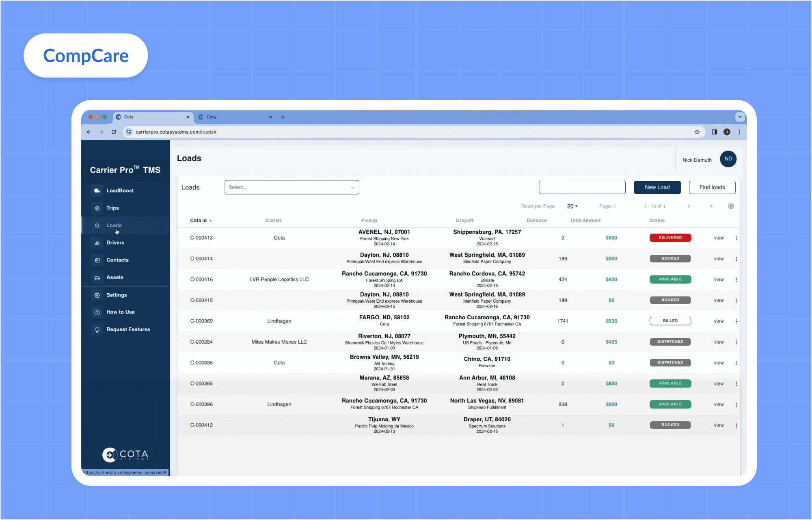The image size is (812, 520).
Task: Go back with browser back arrow
Action: [89, 132]
